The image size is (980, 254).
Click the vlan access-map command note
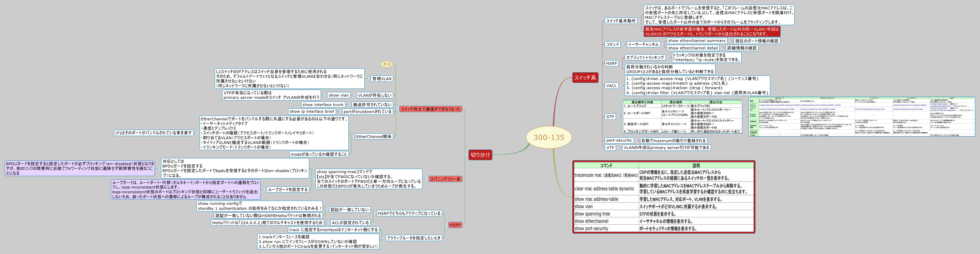pos(697,86)
